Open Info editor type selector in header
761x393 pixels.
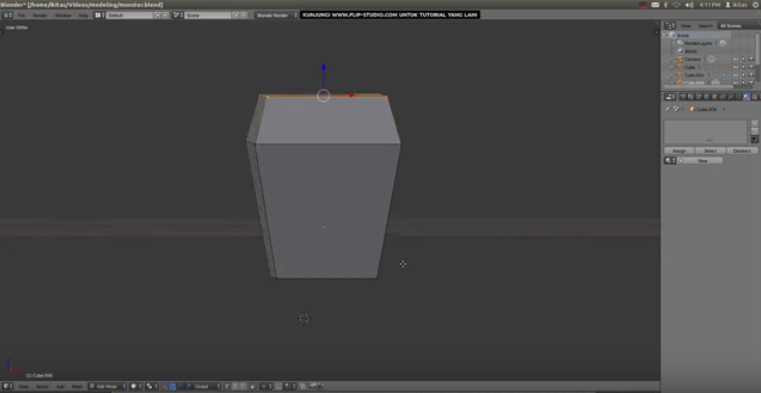coord(8,15)
